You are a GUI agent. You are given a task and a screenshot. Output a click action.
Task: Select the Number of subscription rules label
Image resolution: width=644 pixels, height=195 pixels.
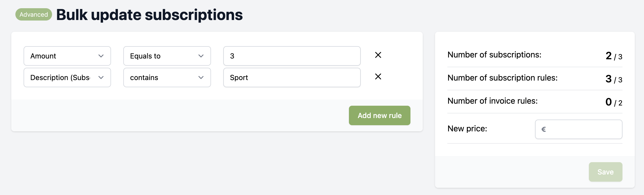point(502,78)
